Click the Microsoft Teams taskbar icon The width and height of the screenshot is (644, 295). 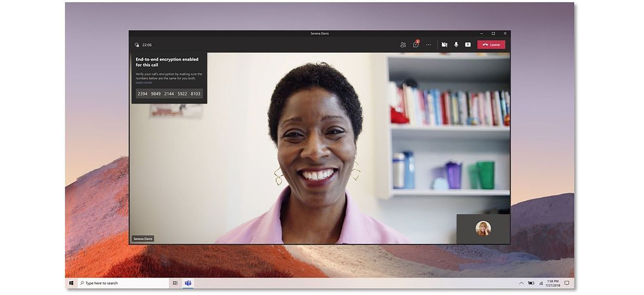coord(188,283)
